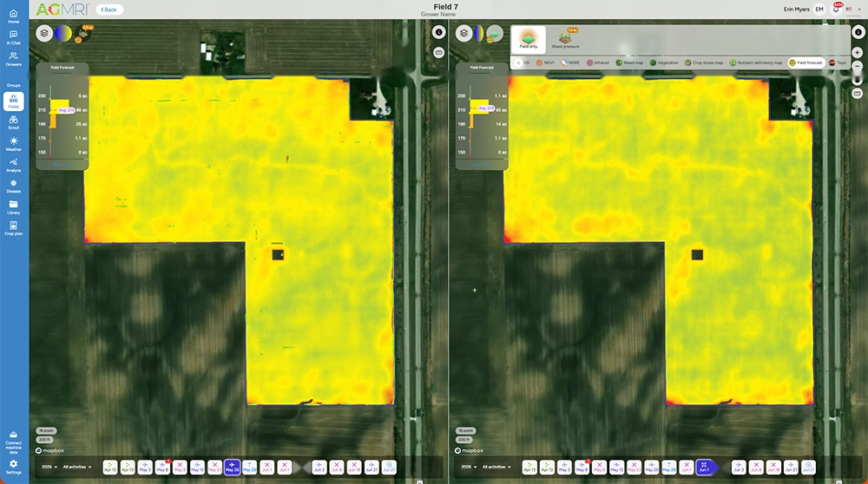The height and width of the screenshot is (484, 868).
Task: Click the color palette swatch in left map
Action: 63,33
